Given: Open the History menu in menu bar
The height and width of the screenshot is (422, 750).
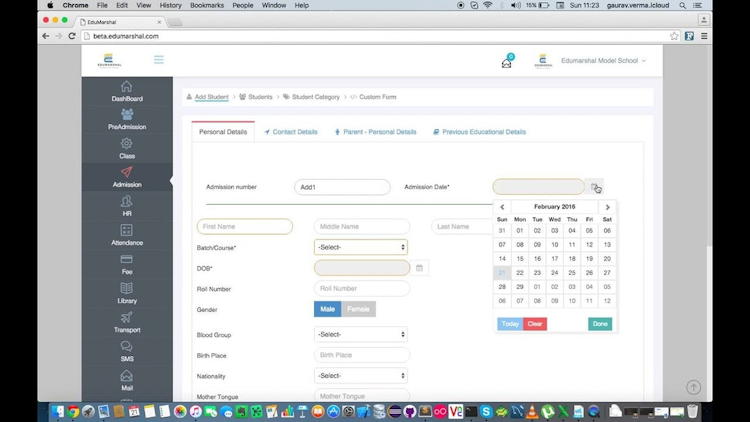Looking at the screenshot, I should coord(170,5).
